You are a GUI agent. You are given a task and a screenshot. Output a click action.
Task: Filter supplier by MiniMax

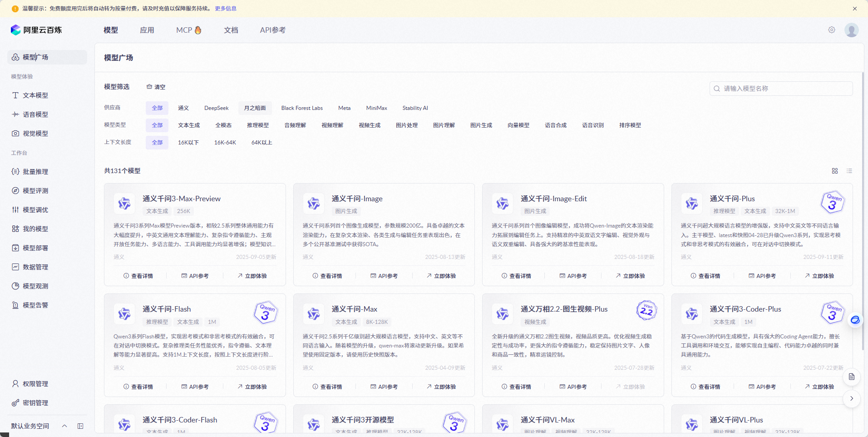(377, 108)
